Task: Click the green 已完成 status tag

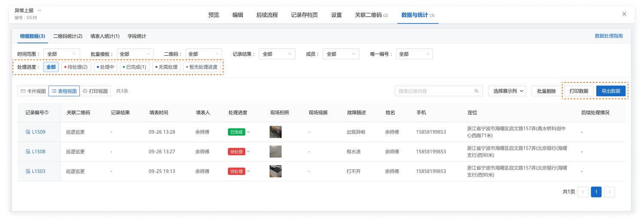Action: tap(236, 132)
